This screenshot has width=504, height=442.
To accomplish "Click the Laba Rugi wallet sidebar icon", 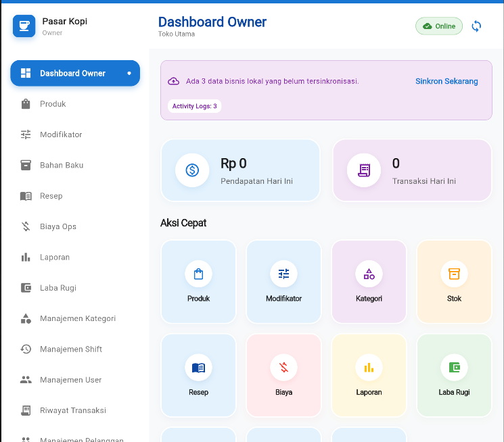I will (26, 288).
